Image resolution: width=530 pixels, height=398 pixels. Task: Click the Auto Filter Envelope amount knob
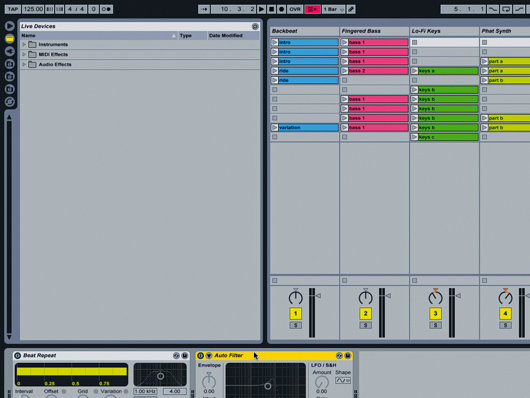[209, 381]
